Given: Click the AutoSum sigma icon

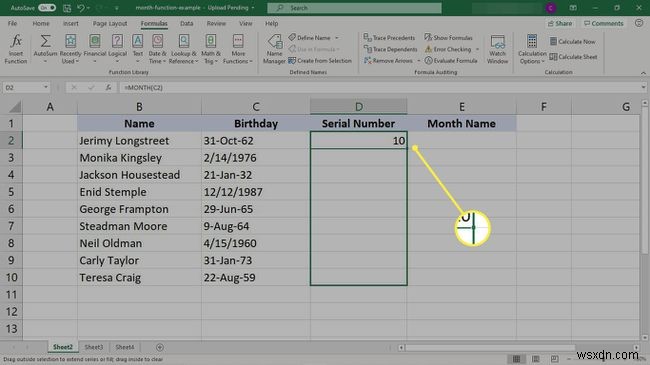Looking at the screenshot, I should [45, 41].
